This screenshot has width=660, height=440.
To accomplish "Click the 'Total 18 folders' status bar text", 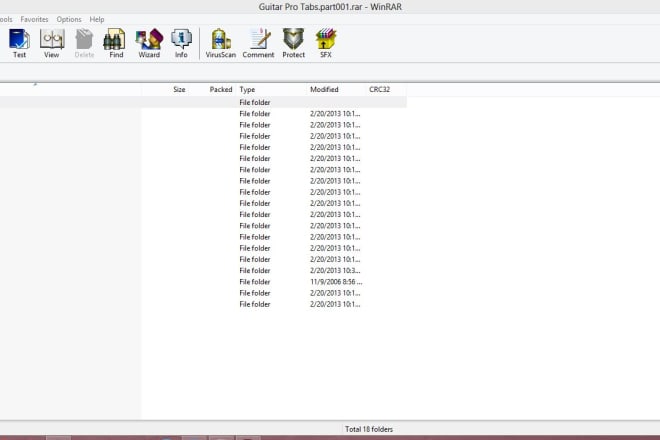I will pyautogui.click(x=369, y=429).
